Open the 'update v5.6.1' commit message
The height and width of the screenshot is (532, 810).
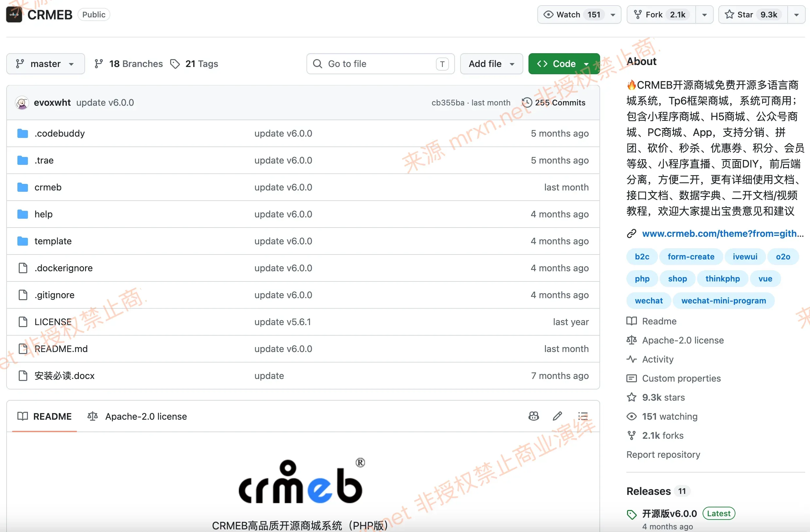point(282,322)
